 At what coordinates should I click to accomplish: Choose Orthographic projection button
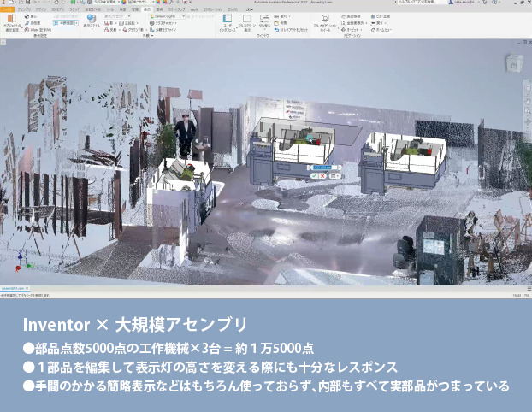[127, 23]
